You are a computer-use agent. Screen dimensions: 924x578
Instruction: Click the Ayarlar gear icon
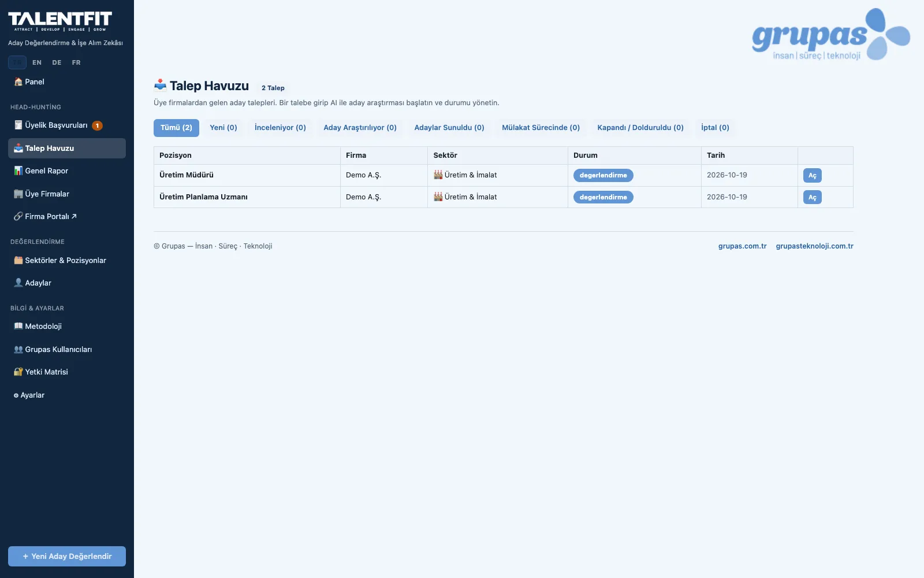16,395
